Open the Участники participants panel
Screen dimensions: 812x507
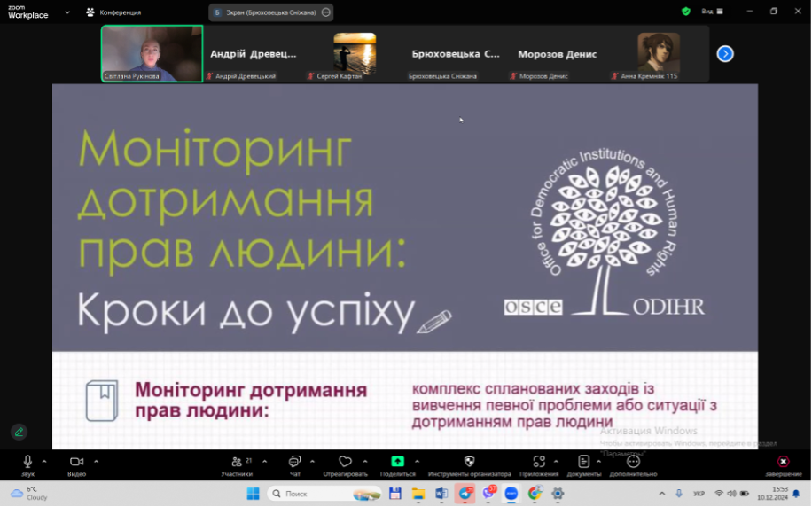click(x=238, y=465)
